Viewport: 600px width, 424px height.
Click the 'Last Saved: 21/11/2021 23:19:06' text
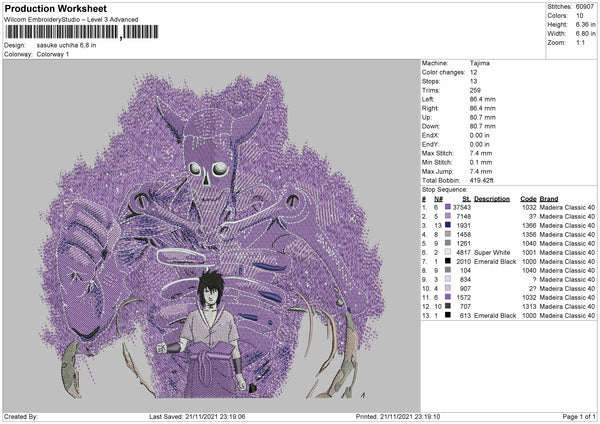[197, 416]
